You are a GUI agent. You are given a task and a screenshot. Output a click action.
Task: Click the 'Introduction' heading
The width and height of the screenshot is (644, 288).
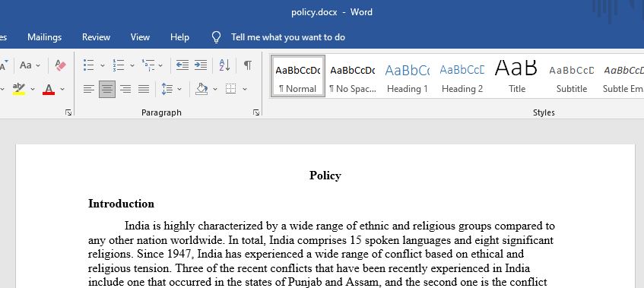coord(121,204)
